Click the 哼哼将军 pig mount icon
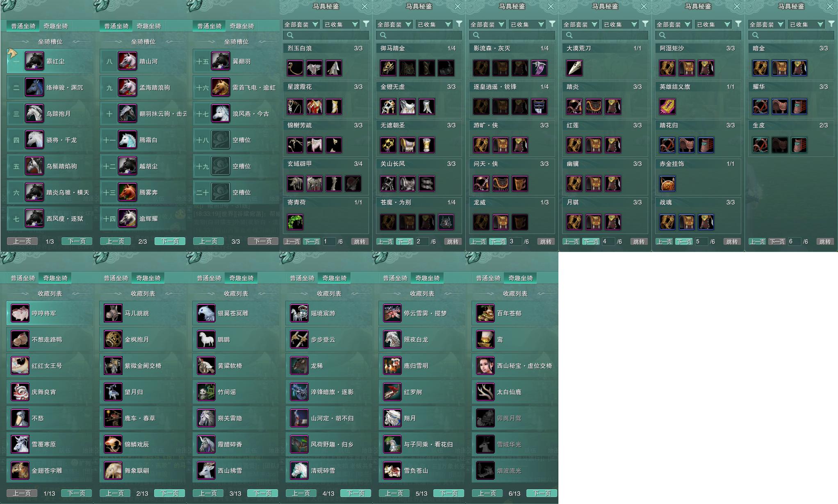Image resolution: width=838 pixels, height=504 pixels. [20, 313]
